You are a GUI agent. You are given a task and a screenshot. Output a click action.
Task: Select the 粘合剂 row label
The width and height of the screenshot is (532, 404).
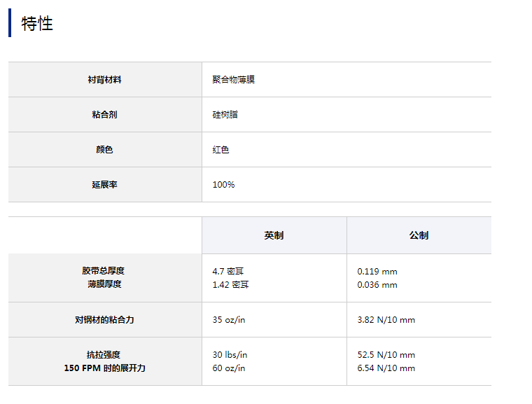[104, 115]
